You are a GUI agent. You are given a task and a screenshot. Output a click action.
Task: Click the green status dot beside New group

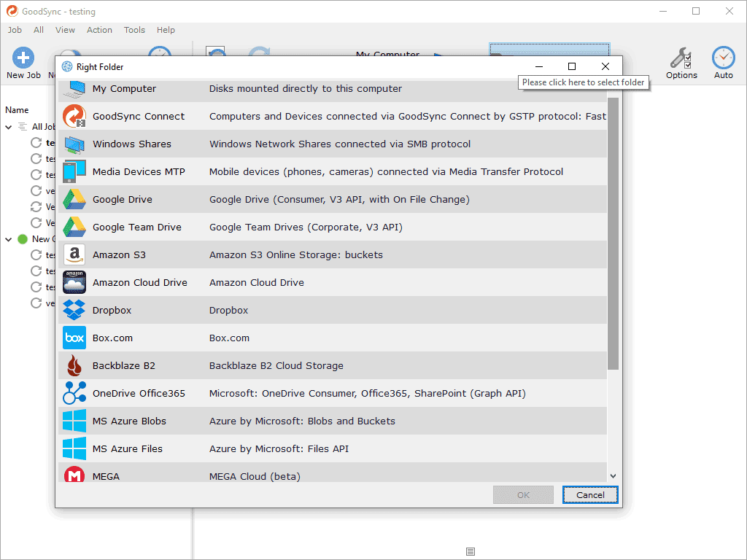[x=23, y=239]
